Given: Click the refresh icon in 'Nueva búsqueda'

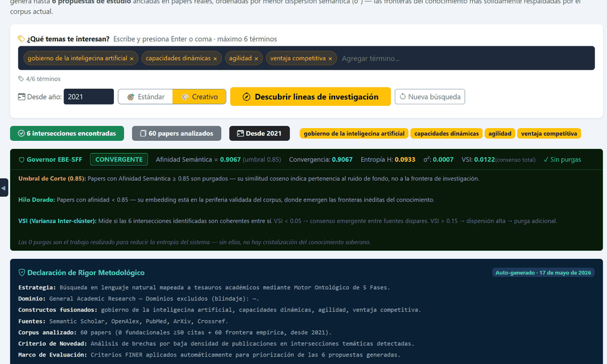Looking at the screenshot, I should [403, 96].
